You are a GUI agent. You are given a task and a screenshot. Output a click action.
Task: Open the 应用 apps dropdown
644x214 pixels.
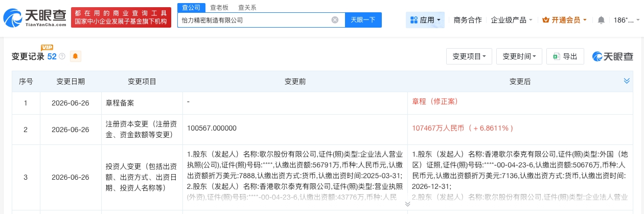425,20
